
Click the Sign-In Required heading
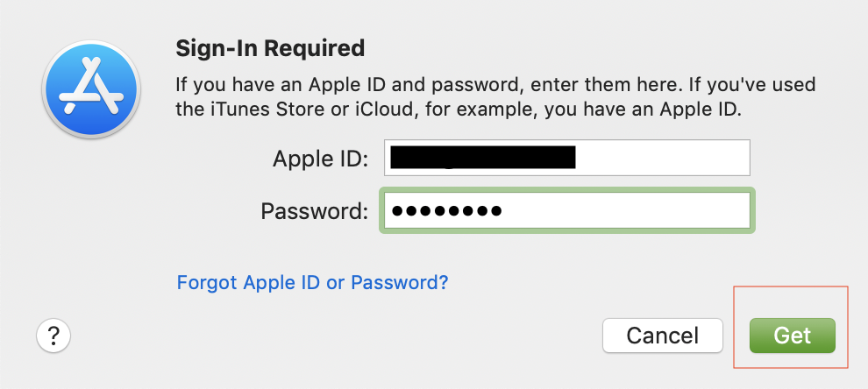click(270, 49)
